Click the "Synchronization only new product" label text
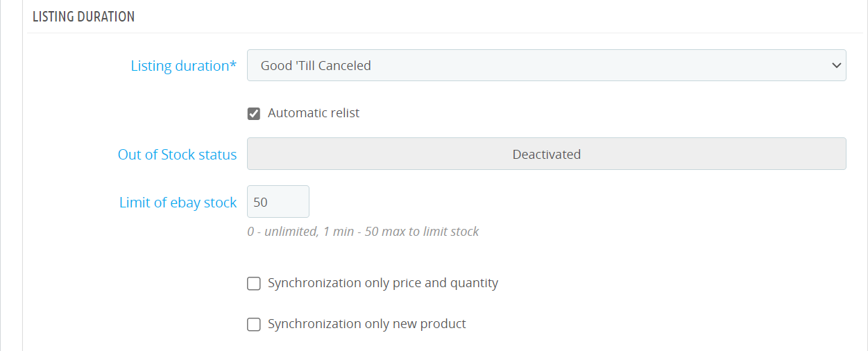 (x=367, y=324)
